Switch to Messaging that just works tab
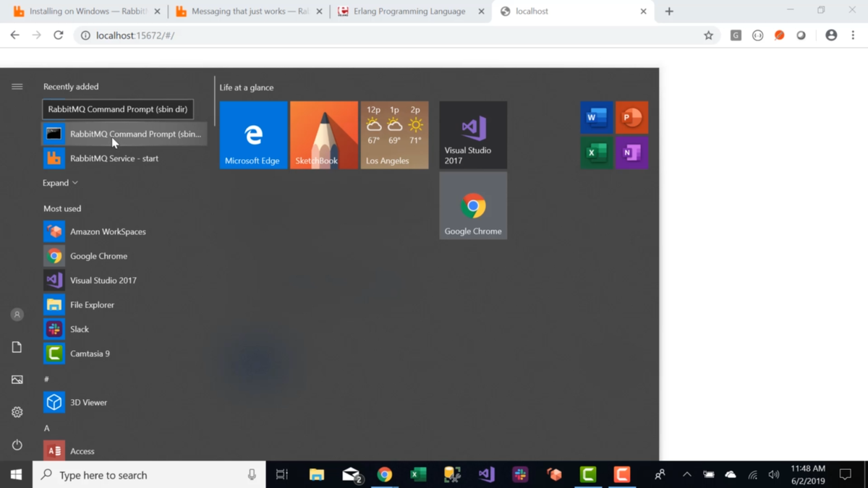Viewport: 868px width, 488px height. pos(248,12)
